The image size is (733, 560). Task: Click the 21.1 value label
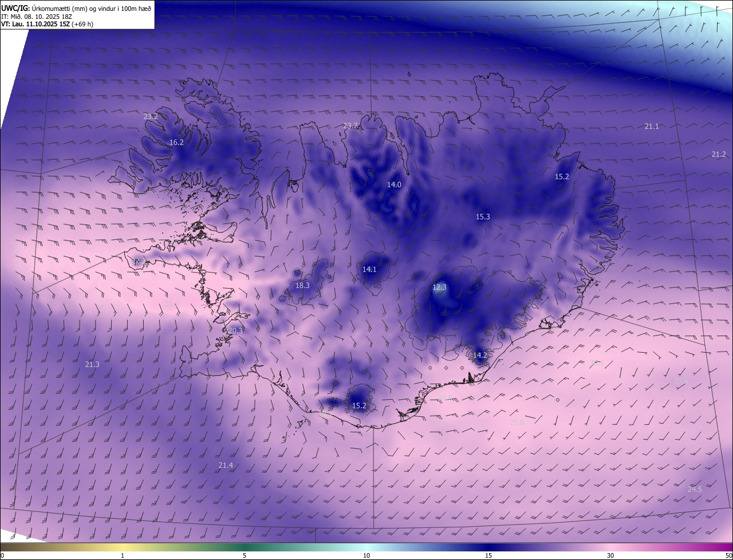652,126
